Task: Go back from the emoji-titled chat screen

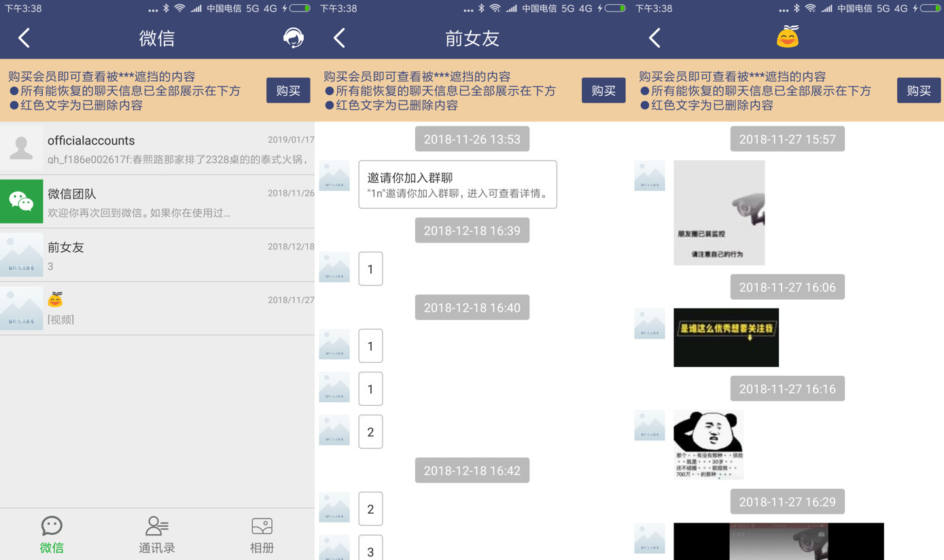Action: (x=655, y=38)
